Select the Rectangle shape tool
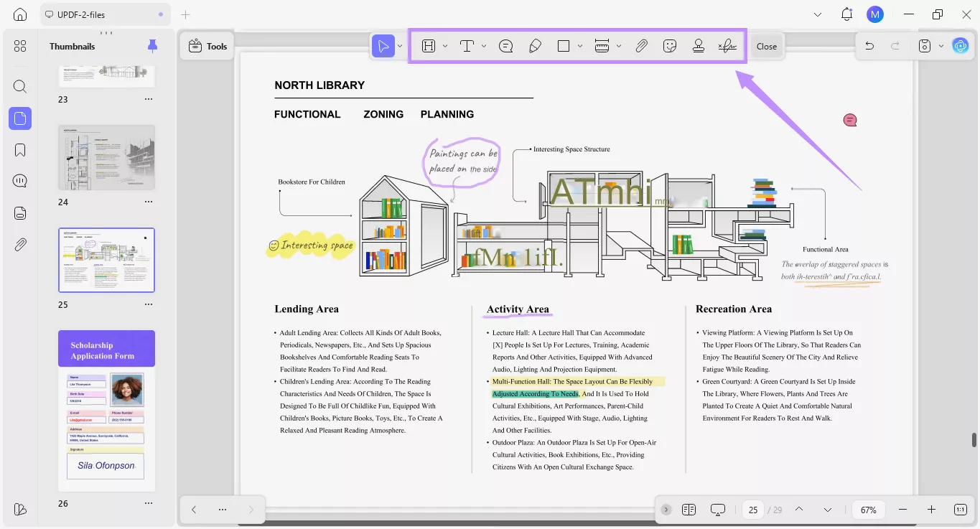The width and height of the screenshot is (980, 529). (x=564, y=45)
